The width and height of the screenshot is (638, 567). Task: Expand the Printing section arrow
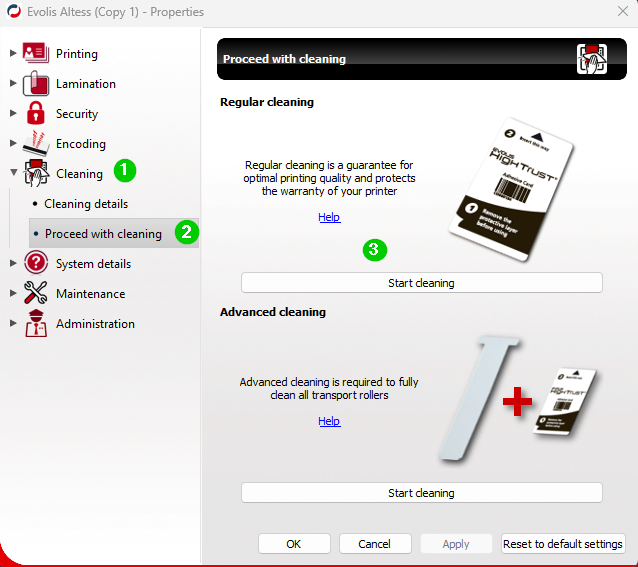[x=13, y=53]
